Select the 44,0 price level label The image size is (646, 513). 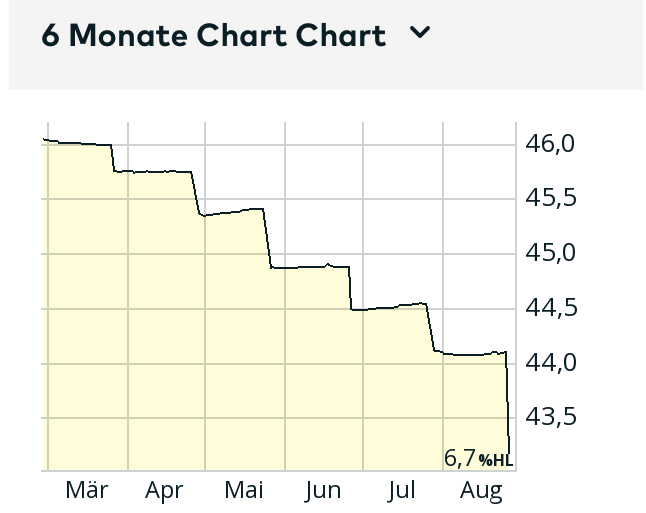(551, 362)
